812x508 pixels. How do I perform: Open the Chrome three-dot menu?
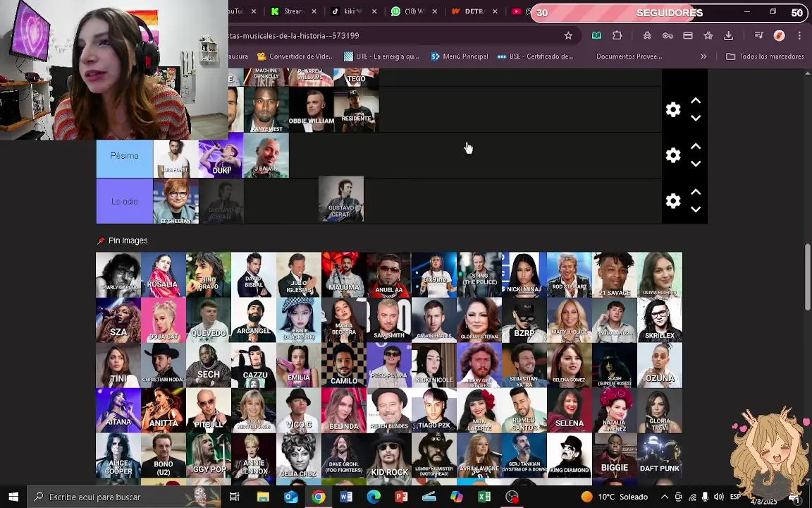[x=799, y=36]
